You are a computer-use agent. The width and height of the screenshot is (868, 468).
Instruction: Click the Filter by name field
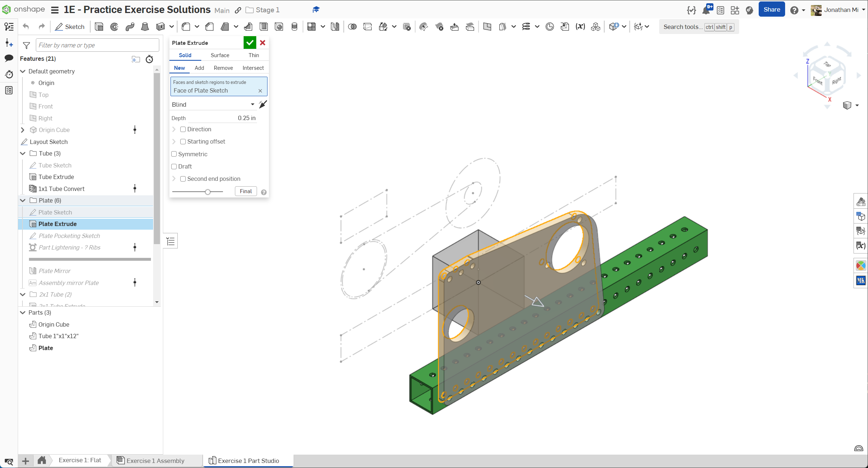click(x=97, y=45)
